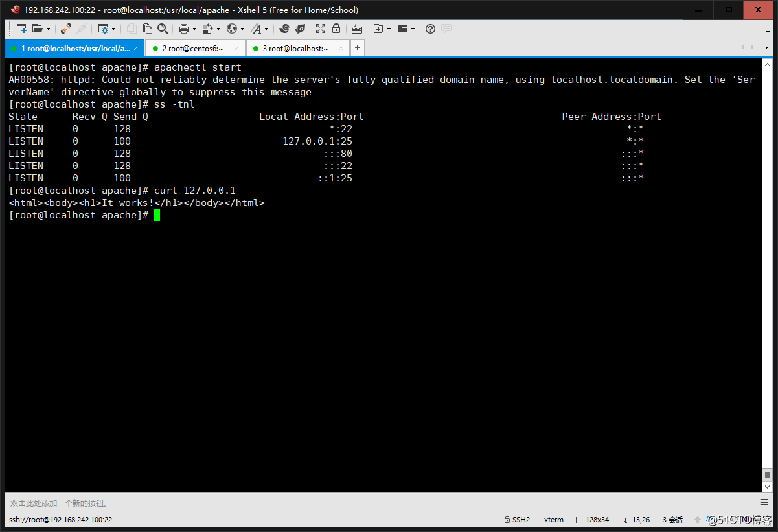Click the feedback speech bubble icon
The height and width of the screenshot is (532, 778).
(x=446, y=29)
